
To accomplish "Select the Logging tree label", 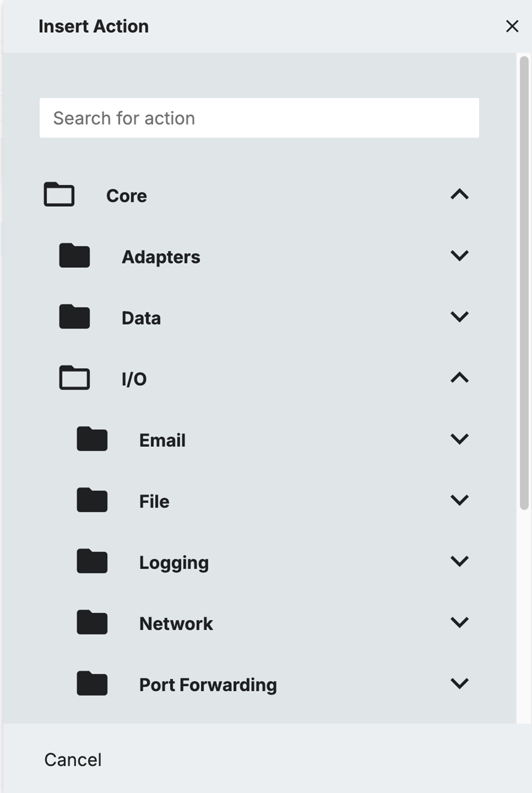I will 174,563.
